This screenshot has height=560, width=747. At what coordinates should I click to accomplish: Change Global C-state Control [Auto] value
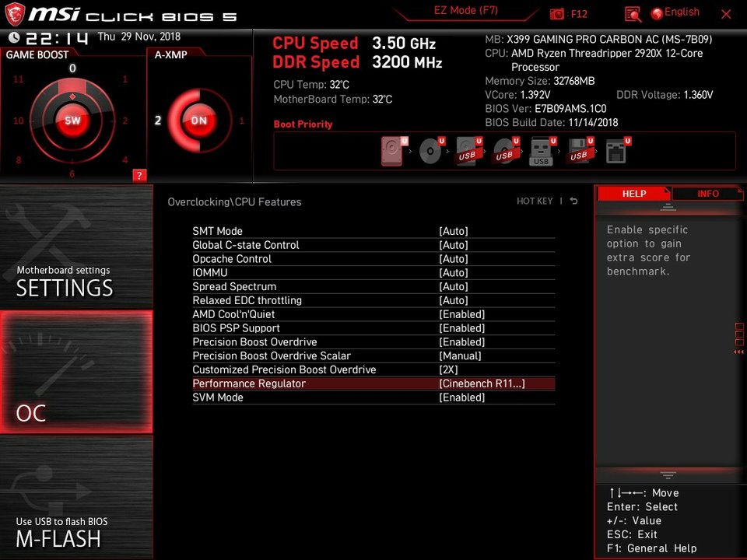pyautogui.click(x=454, y=245)
